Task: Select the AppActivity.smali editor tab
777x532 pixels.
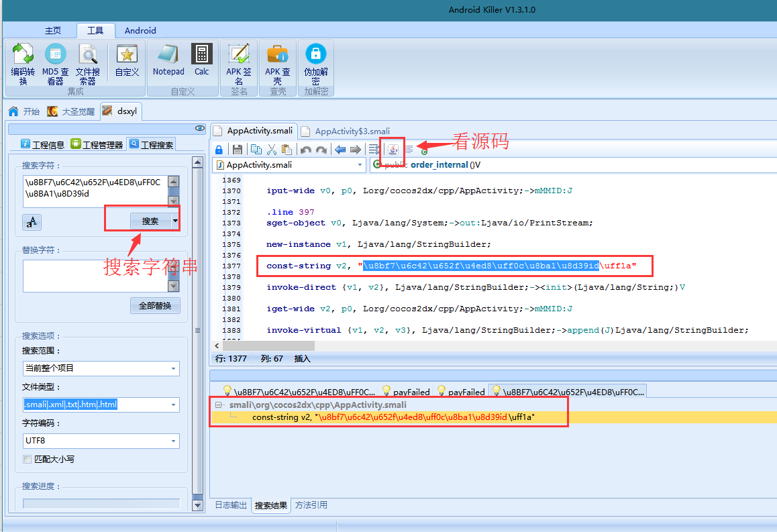Action: [x=254, y=131]
